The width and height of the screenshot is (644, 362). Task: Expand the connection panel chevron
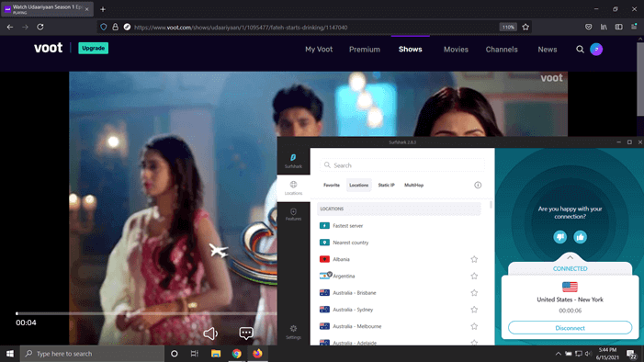571,257
